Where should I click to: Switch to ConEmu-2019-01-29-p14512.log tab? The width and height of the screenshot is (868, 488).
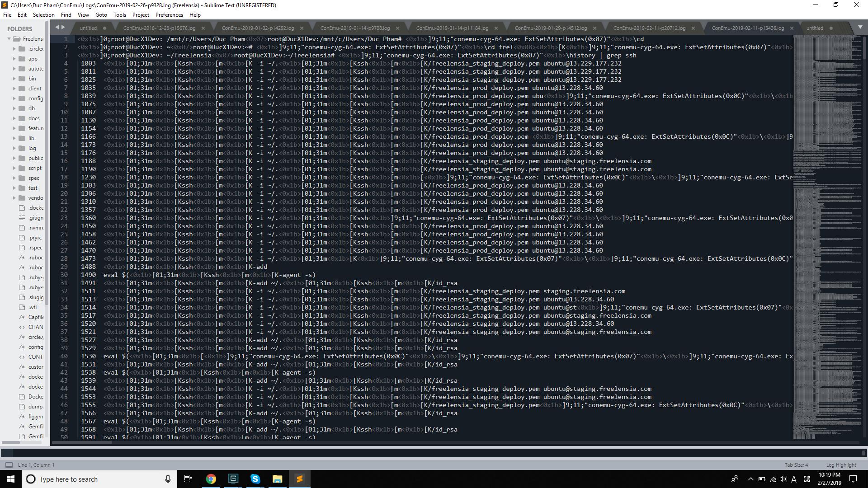click(551, 28)
